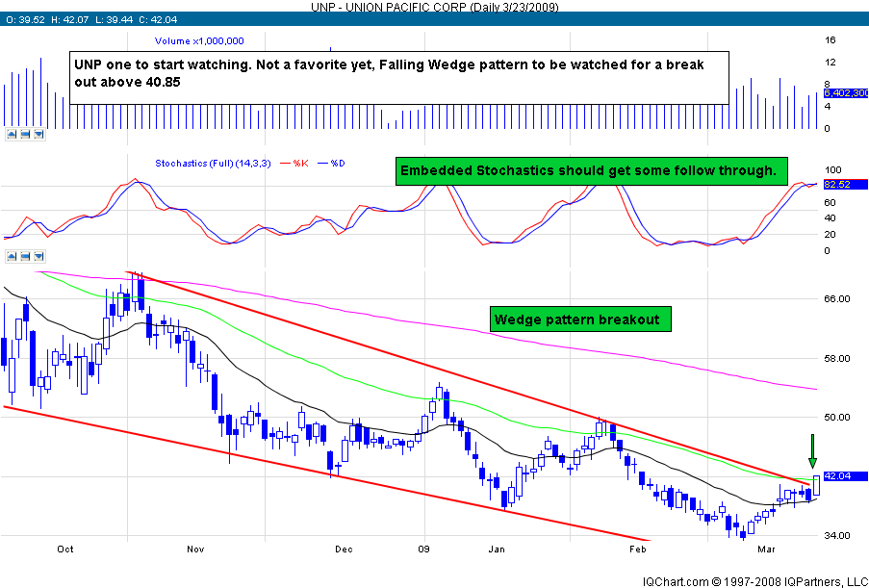The width and height of the screenshot is (869, 588).
Task: Click the Mar label on the date axis
Action: (766, 550)
